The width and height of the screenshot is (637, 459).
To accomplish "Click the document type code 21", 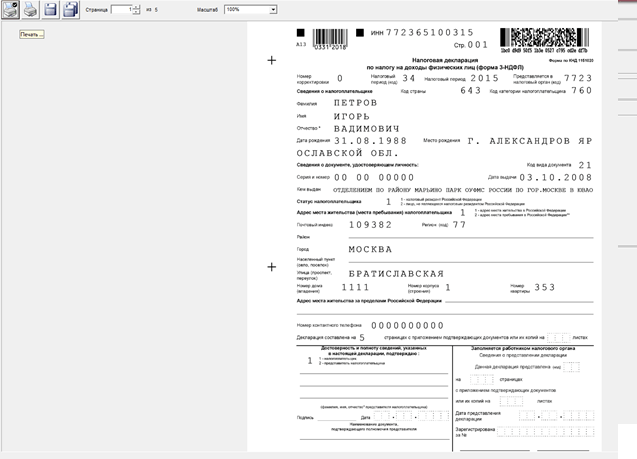I will [585, 165].
